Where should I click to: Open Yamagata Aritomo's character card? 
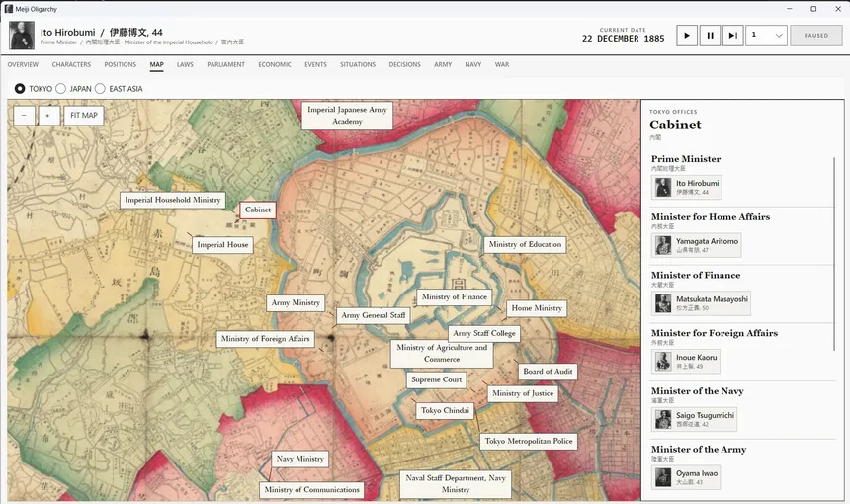point(696,245)
